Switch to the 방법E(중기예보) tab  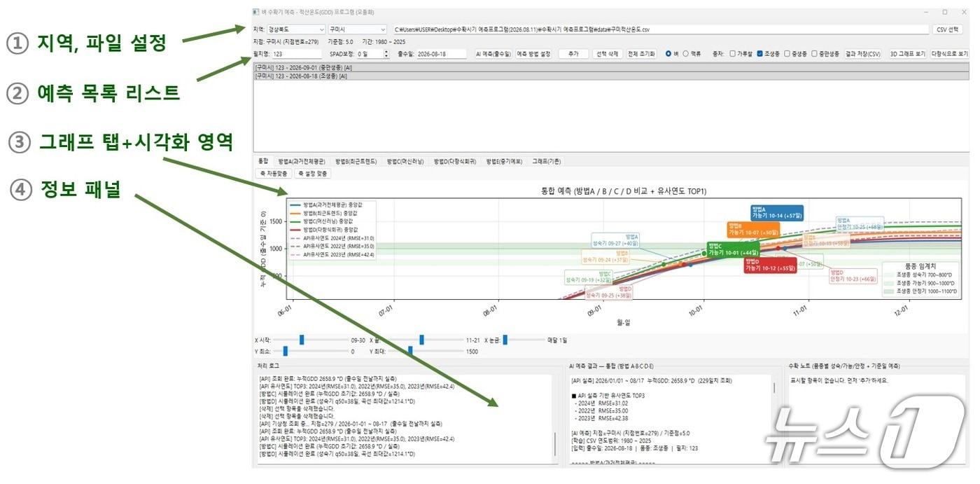click(x=505, y=161)
